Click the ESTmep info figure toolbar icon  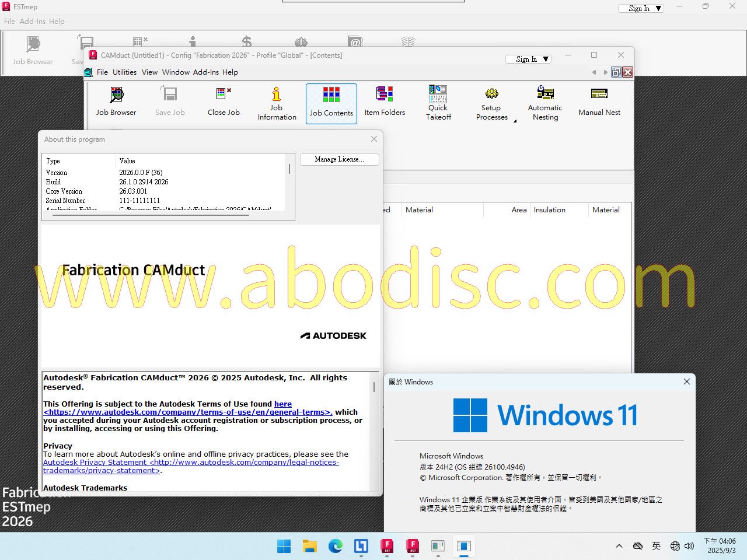(x=193, y=41)
